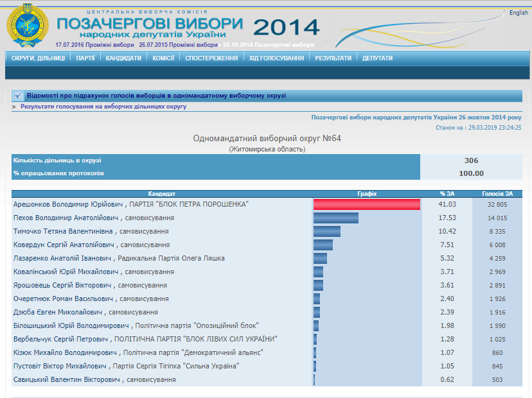Switch site language to English

[519, 13]
